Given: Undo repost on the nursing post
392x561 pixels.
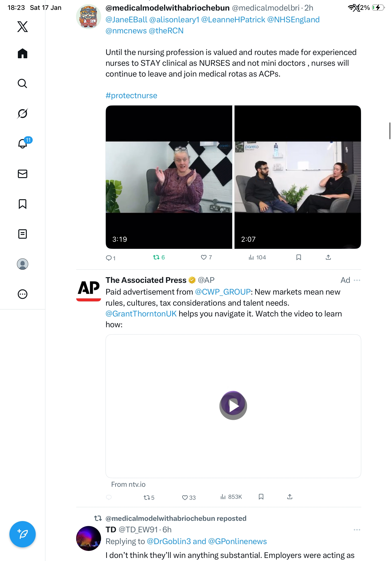Looking at the screenshot, I should (x=156, y=257).
